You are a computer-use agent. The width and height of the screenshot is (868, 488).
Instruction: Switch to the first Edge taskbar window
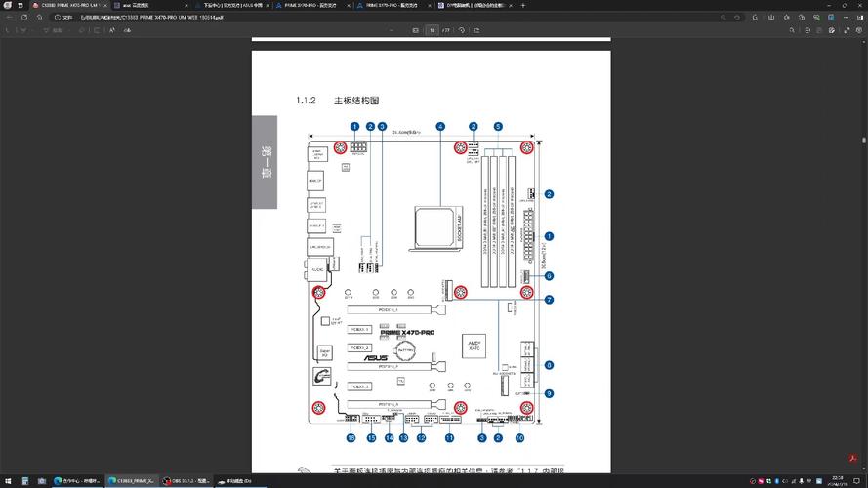(x=77, y=481)
